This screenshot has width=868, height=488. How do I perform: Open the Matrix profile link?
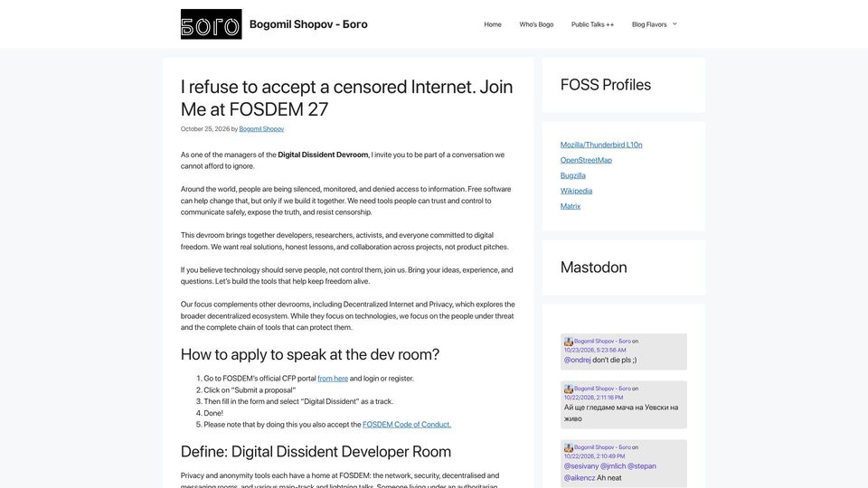[x=571, y=206]
